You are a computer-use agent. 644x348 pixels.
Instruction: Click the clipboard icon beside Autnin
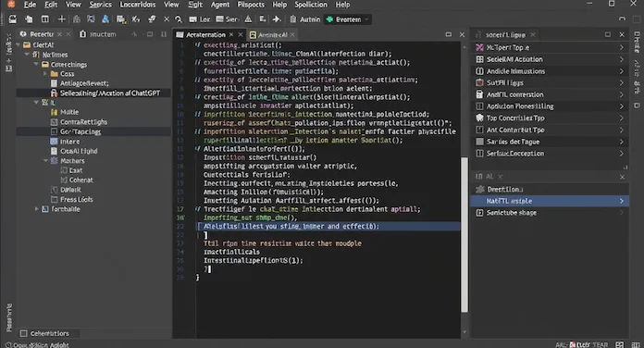point(292,19)
